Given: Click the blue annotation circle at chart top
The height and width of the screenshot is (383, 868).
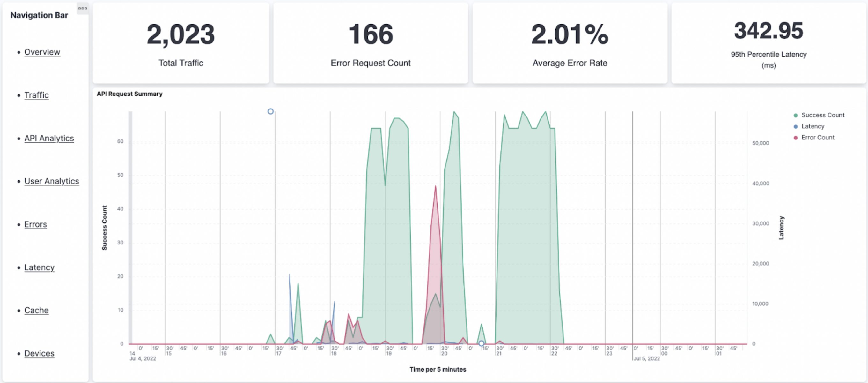Looking at the screenshot, I should pos(270,112).
